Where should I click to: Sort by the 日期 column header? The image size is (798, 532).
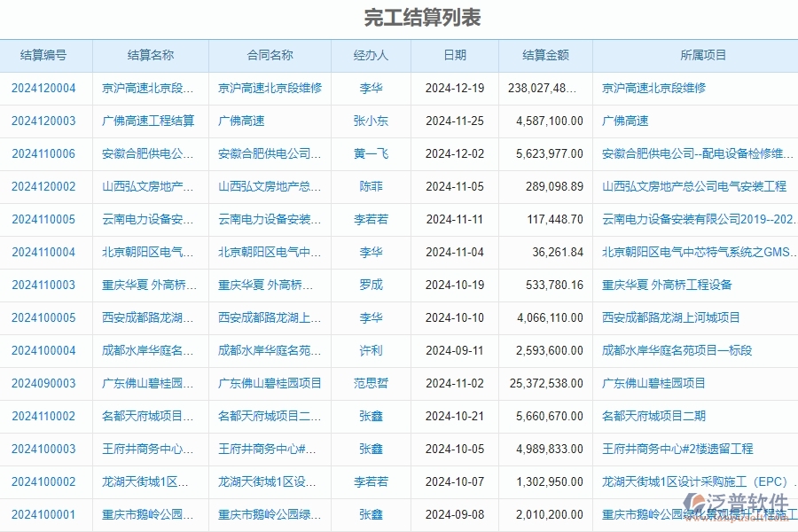pyautogui.click(x=454, y=55)
